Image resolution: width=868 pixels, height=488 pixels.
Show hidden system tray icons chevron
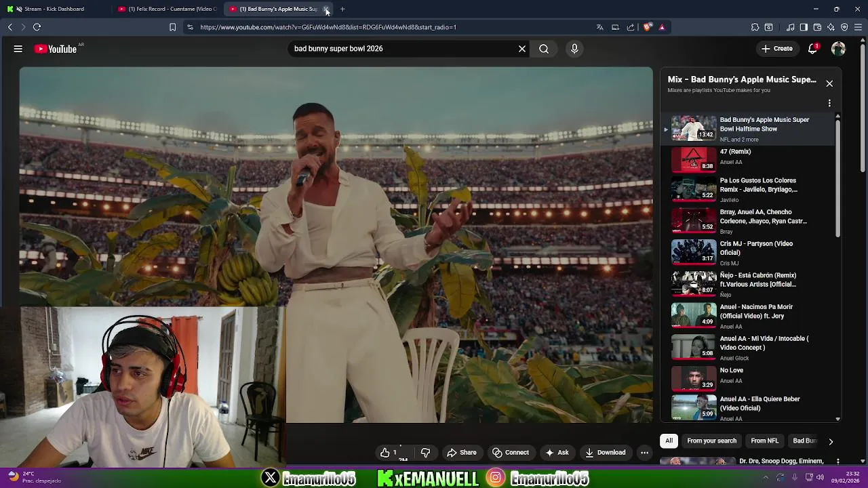click(766, 477)
